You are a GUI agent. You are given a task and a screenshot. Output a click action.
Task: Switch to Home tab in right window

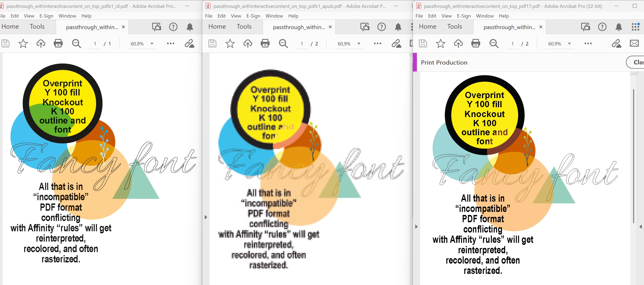[428, 27]
